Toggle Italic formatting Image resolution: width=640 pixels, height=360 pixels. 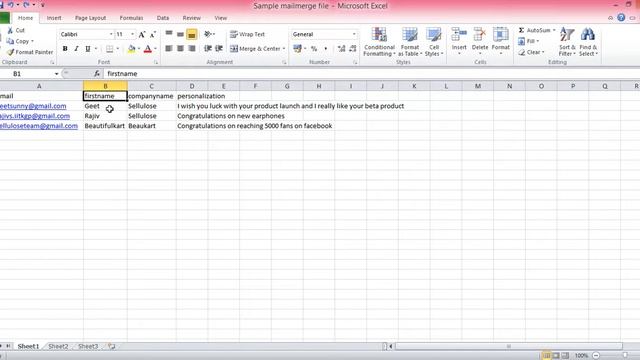[76, 49]
